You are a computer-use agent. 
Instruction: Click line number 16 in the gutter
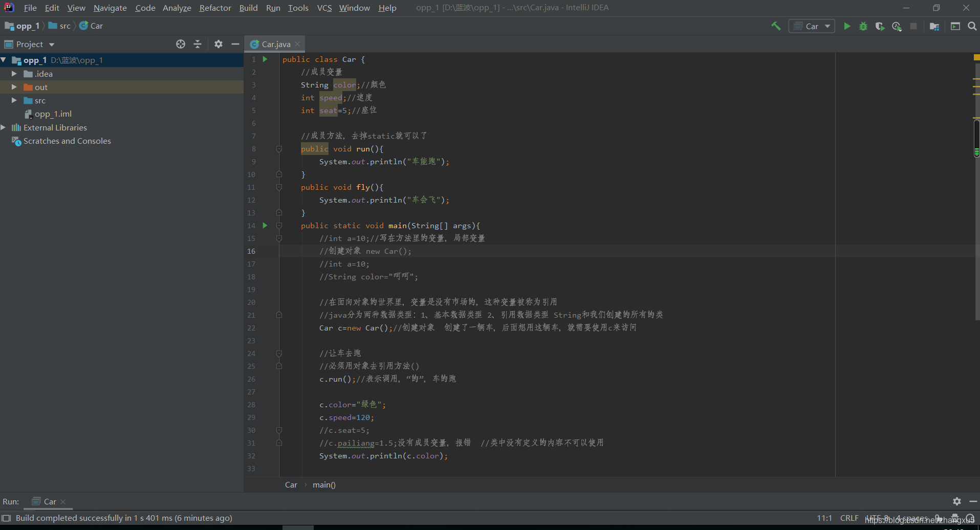[x=251, y=251]
